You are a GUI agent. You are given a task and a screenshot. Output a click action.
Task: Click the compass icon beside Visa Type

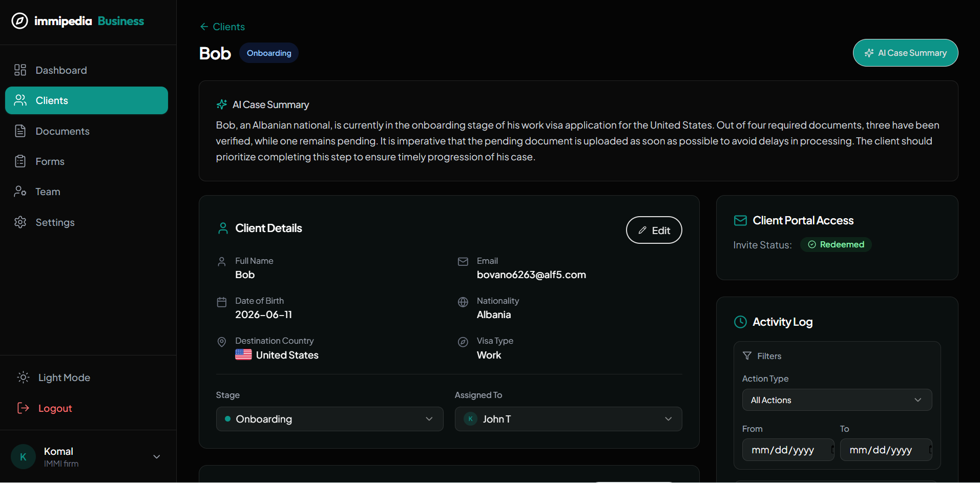463,342
